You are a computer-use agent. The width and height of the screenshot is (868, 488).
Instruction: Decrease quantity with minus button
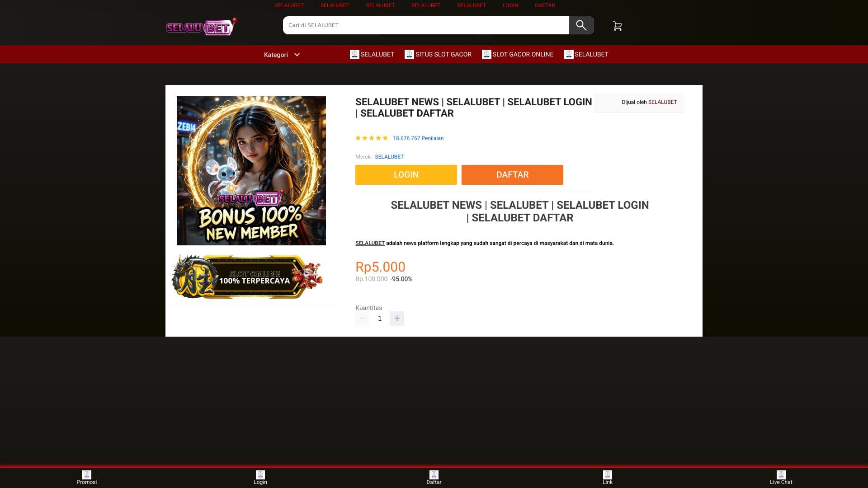[363, 319]
